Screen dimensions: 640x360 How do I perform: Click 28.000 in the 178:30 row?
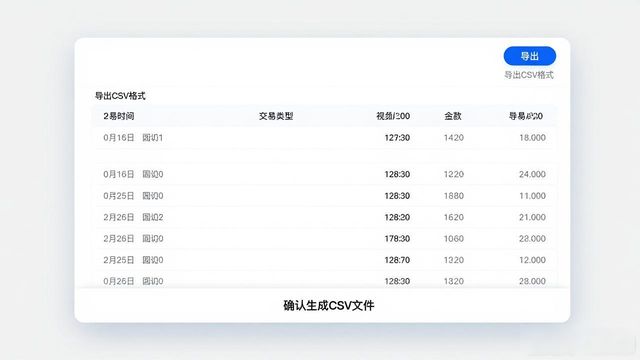532,238
